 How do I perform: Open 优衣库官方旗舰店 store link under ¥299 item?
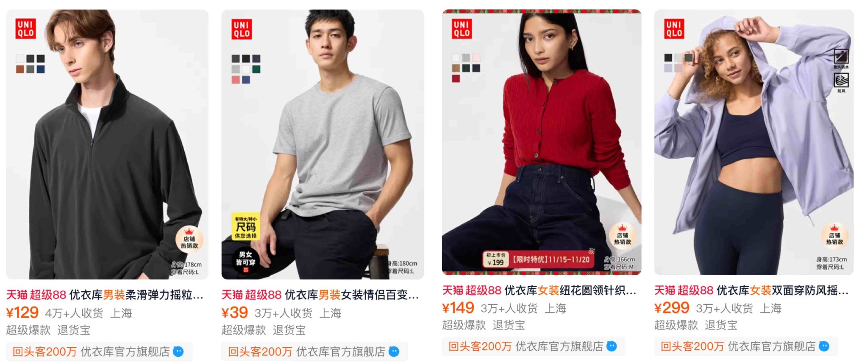click(x=771, y=346)
